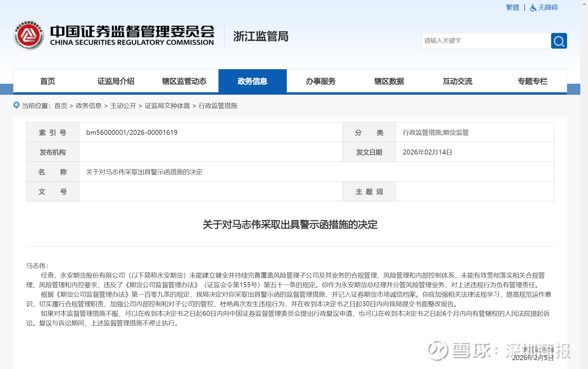Click the CSRC round logo emblem
This screenshot has height=369, width=588.
[29, 35]
